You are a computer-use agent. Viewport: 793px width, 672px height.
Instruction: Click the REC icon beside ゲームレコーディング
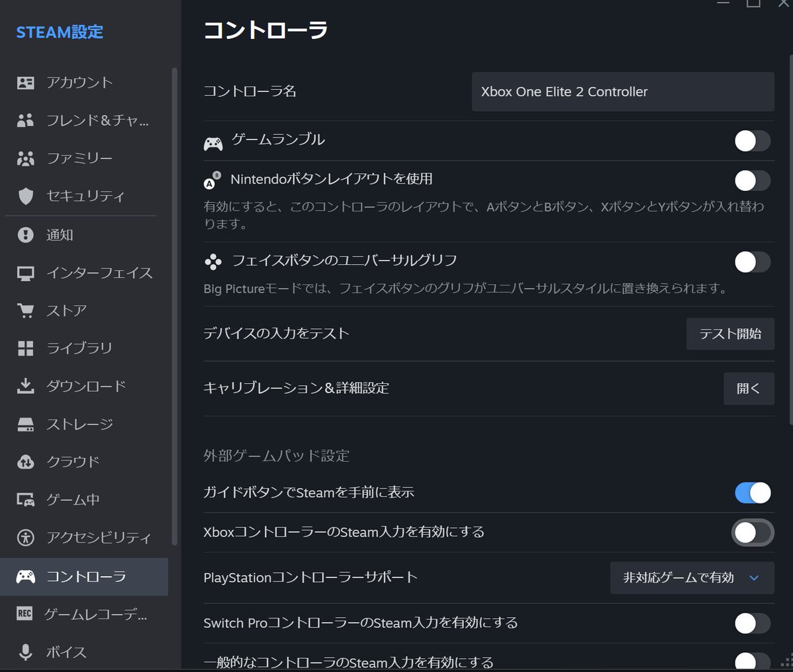coord(24,614)
